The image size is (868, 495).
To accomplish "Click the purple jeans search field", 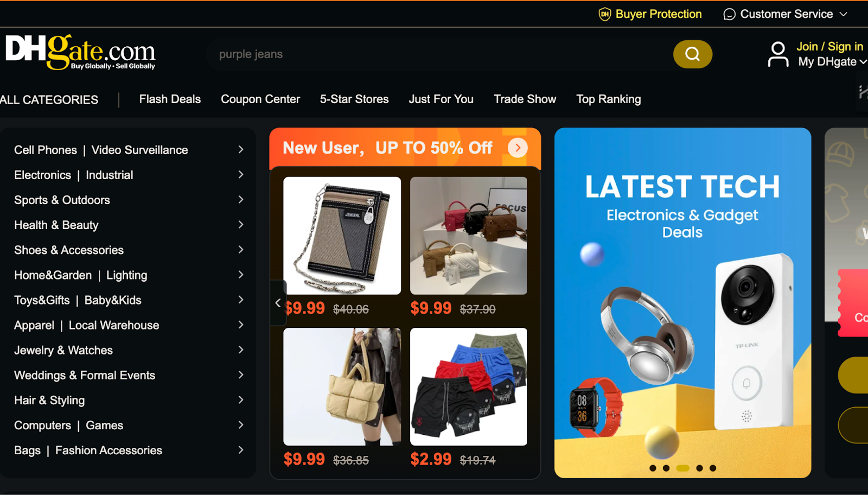I will coord(439,54).
